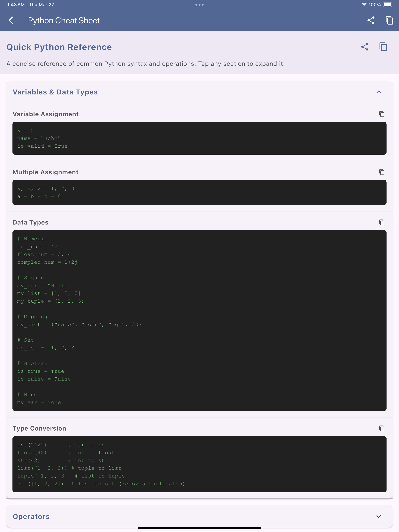Copy the Variable Assignment code snippet

[x=381, y=114]
